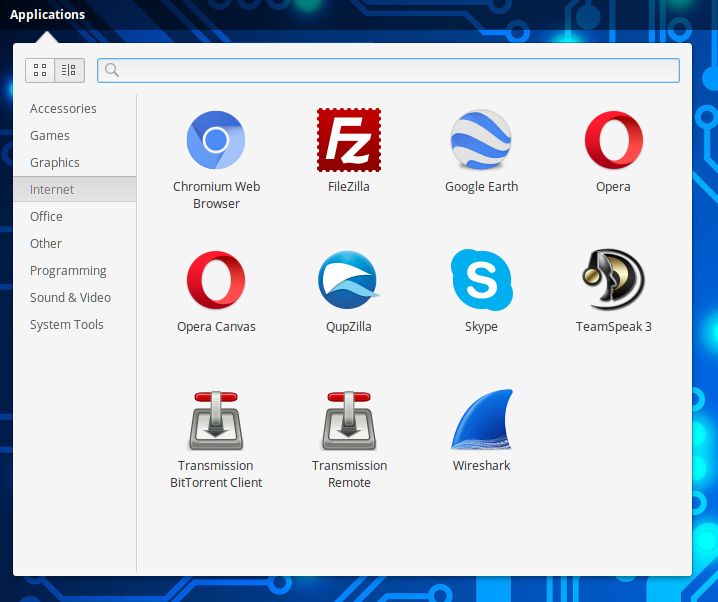This screenshot has width=718, height=602.
Task: Launch the Wireshark shark fin icon
Action: point(482,420)
